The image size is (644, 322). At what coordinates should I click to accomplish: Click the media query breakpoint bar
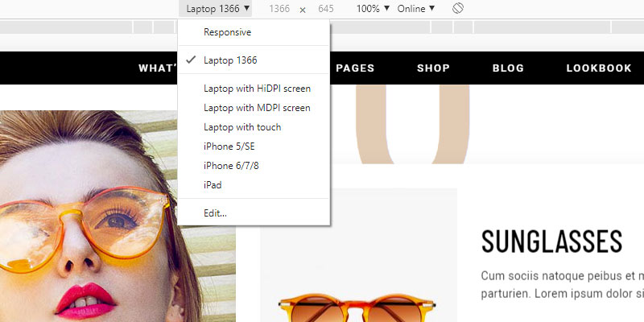click(322, 27)
